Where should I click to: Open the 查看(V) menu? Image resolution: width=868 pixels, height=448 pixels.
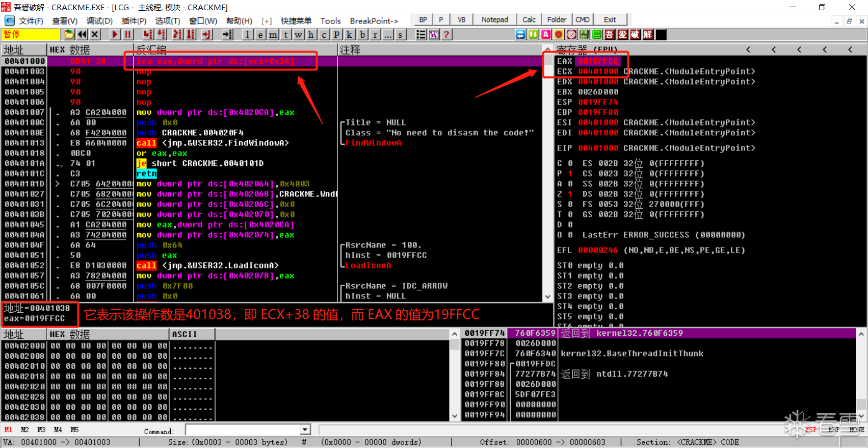pyautogui.click(x=65, y=21)
